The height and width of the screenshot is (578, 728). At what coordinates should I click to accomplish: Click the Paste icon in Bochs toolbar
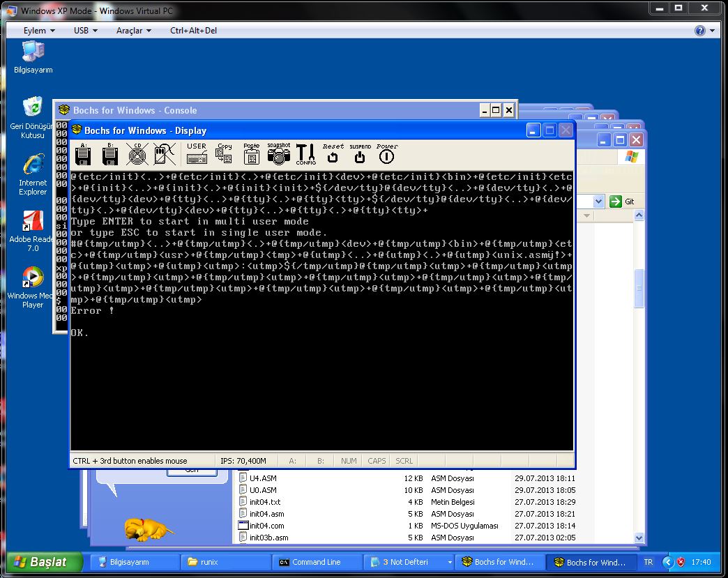[x=251, y=153]
